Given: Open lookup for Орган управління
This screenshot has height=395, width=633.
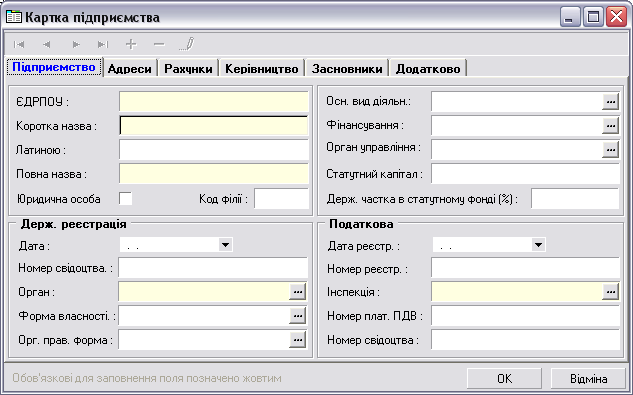Looking at the screenshot, I should tap(610, 149).
